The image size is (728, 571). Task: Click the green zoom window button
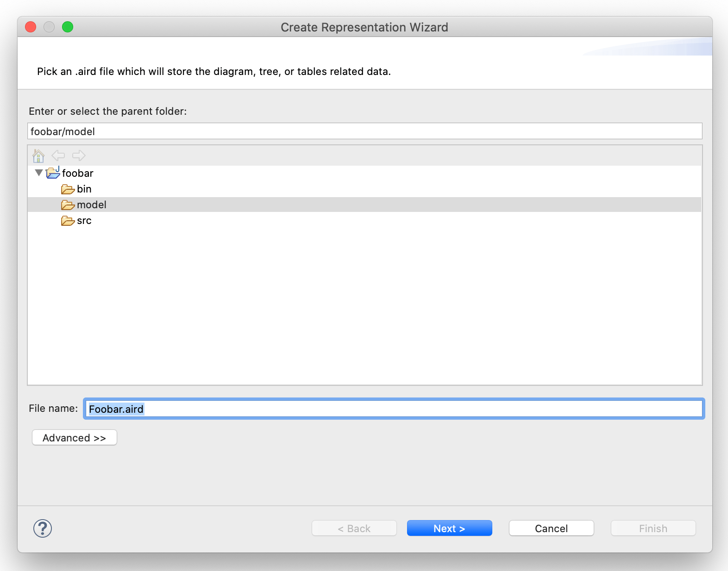click(68, 27)
